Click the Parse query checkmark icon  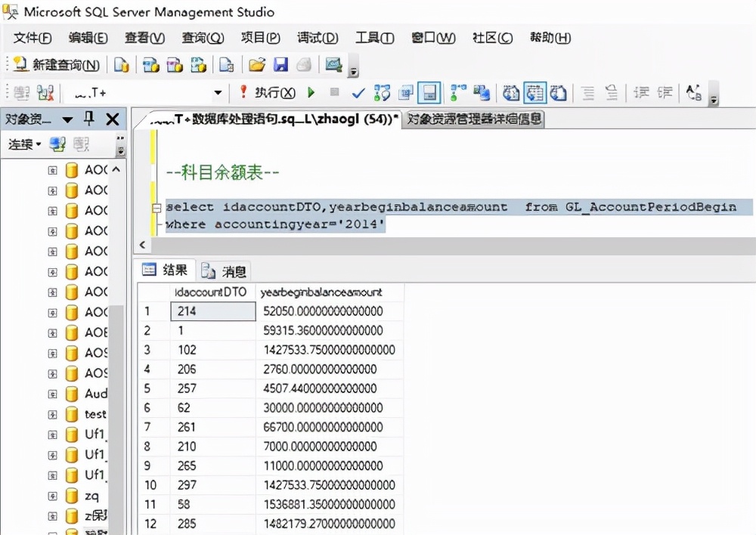tap(357, 92)
